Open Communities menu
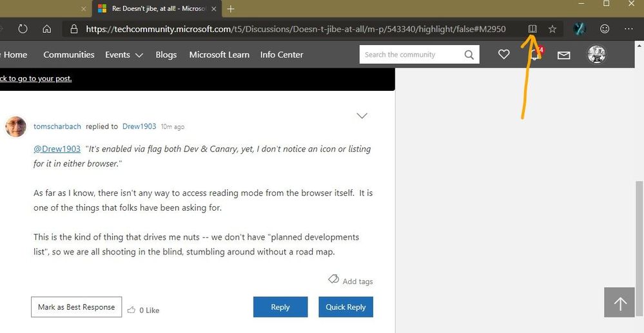This screenshot has height=333, width=644. click(x=68, y=55)
